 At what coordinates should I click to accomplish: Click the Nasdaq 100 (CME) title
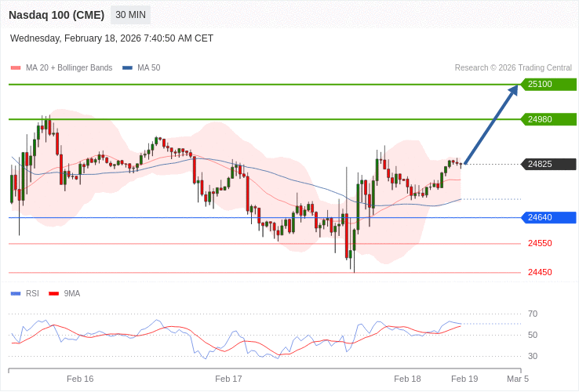pyautogui.click(x=56, y=15)
